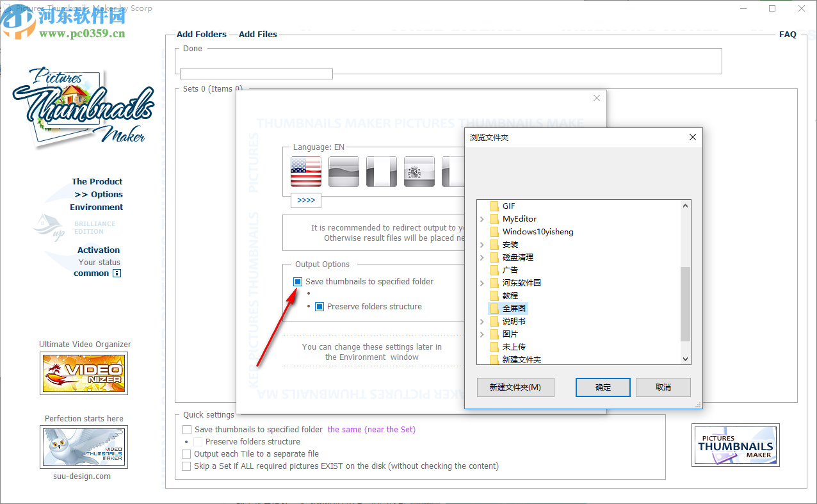Toggle Preserve folders structure in Quick settings
The height and width of the screenshot is (504, 817).
pyautogui.click(x=198, y=442)
